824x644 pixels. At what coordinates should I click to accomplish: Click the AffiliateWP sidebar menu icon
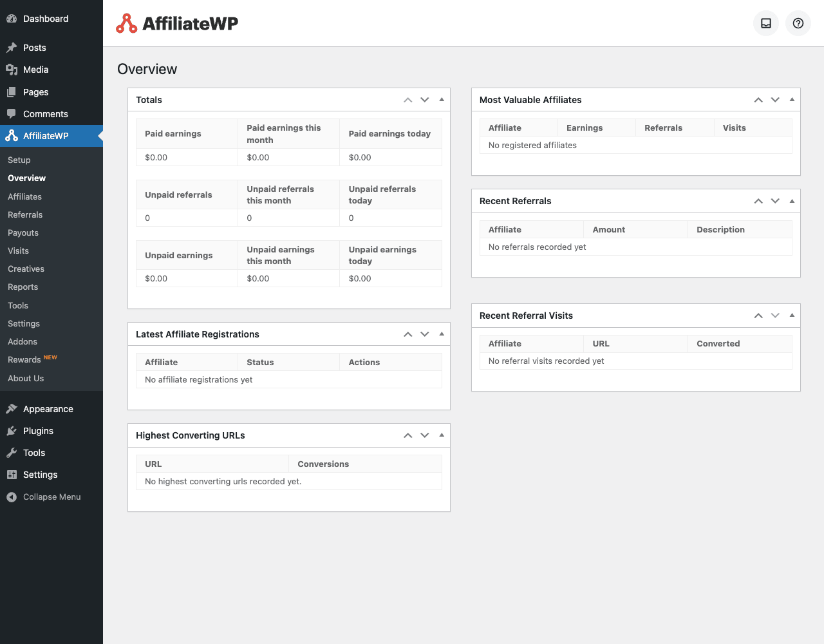pyautogui.click(x=12, y=136)
